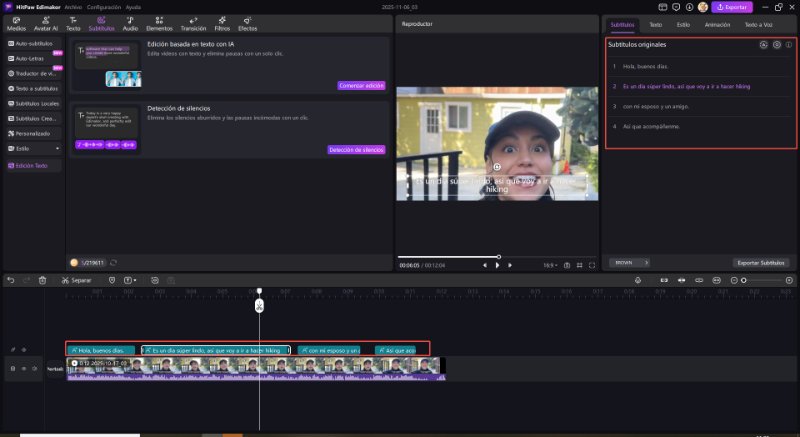The image size is (800, 437).
Task: Adjust the timeline zoom slider
Action: [743, 280]
